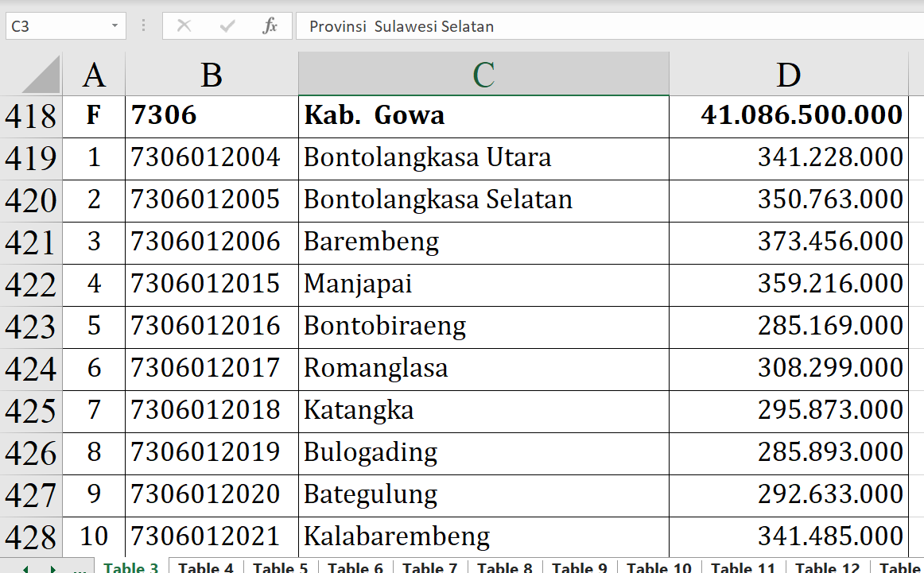Select cell containing Bontobiraeng
This screenshot has height=573, width=924.
click(483, 326)
